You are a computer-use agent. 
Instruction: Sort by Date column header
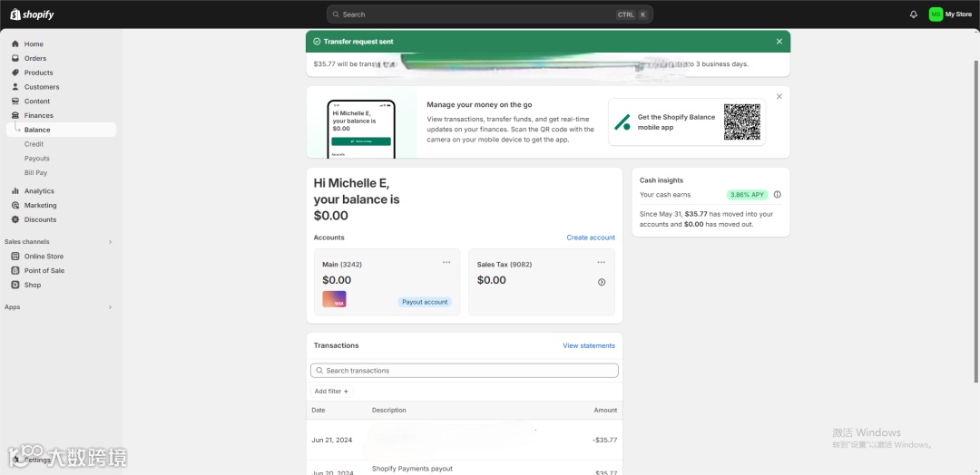tap(318, 410)
